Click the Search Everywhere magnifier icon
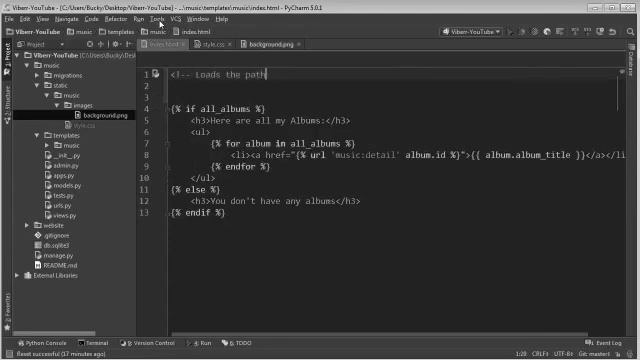640x360 pixels. click(x=630, y=31)
